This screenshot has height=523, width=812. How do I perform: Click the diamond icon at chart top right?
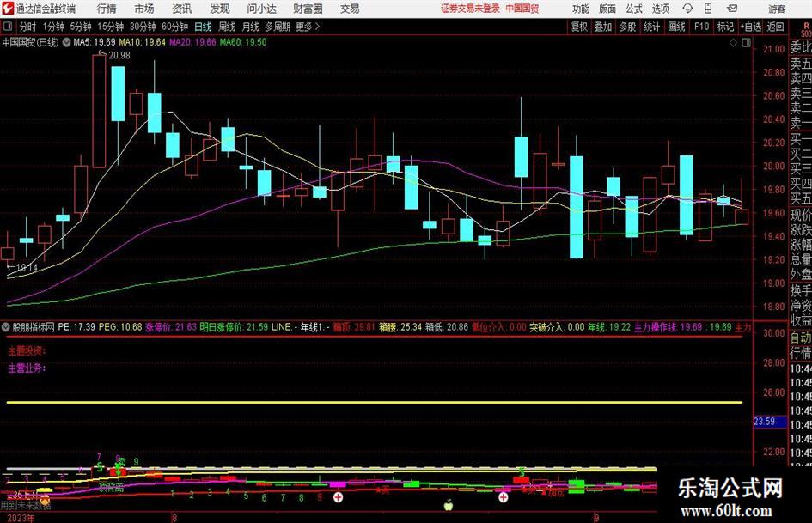pyautogui.click(x=733, y=43)
